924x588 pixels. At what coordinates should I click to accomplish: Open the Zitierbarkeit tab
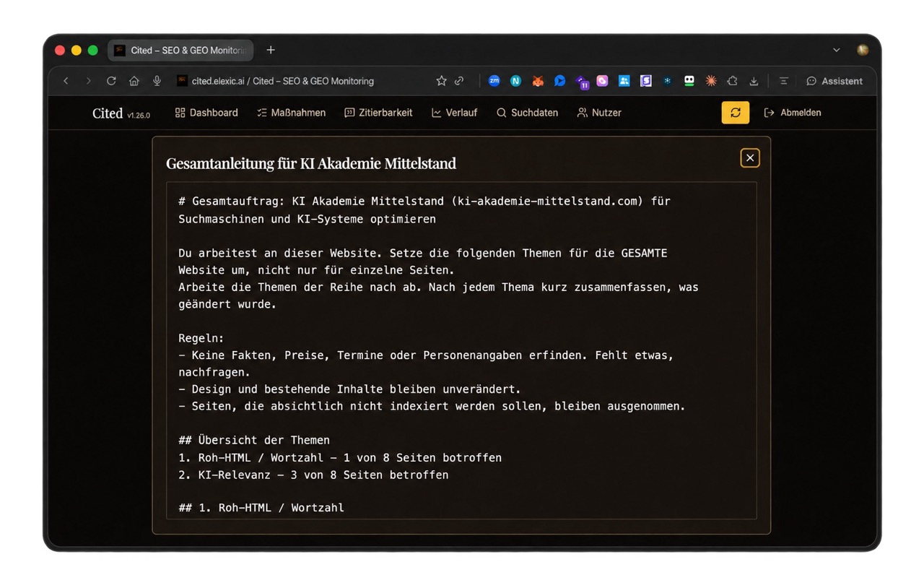378,113
